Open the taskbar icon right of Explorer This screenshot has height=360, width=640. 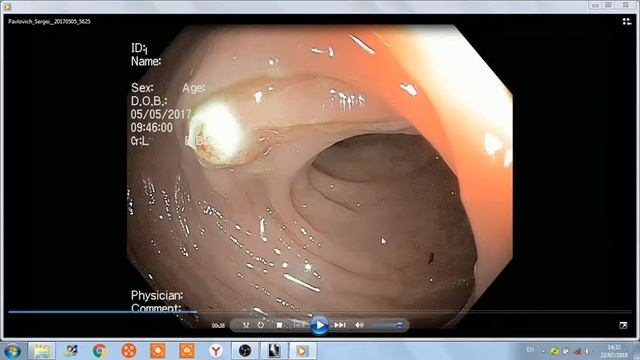coord(70,351)
